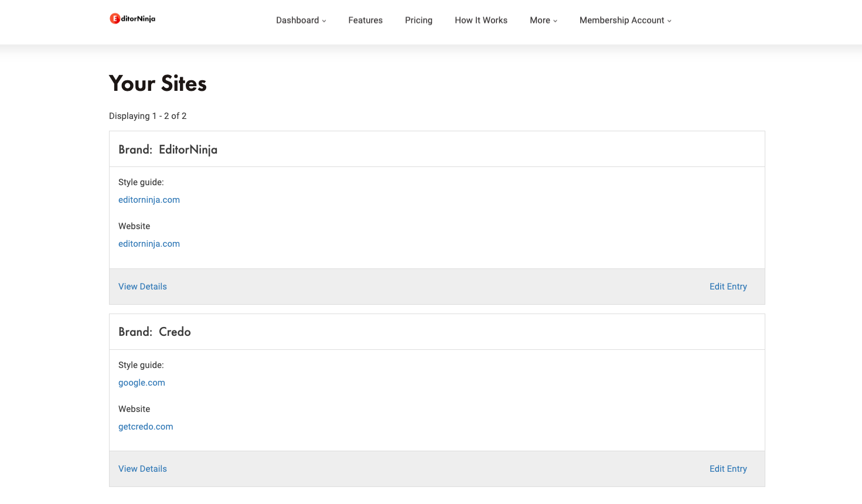Edit Entry for EditorNinja brand
The width and height of the screenshot is (862, 504).
(x=728, y=287)
